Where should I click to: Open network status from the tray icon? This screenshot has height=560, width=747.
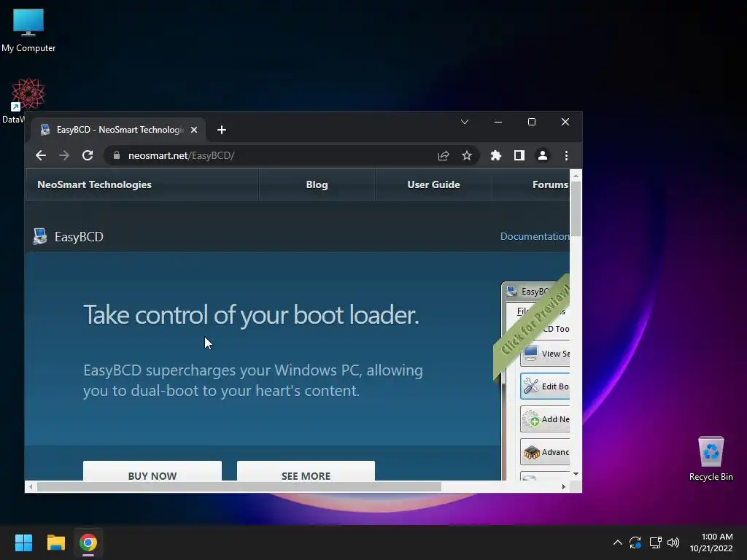(655, 542)
